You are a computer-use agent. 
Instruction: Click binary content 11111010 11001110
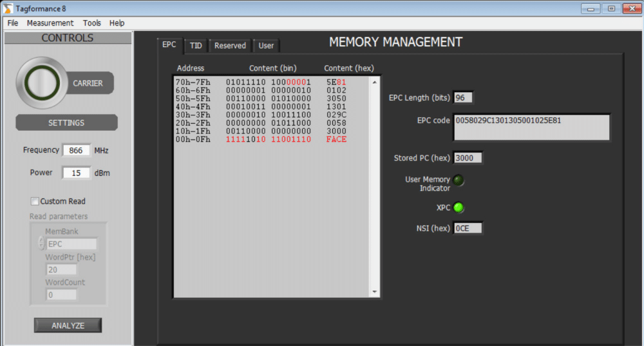pos(268,139)
